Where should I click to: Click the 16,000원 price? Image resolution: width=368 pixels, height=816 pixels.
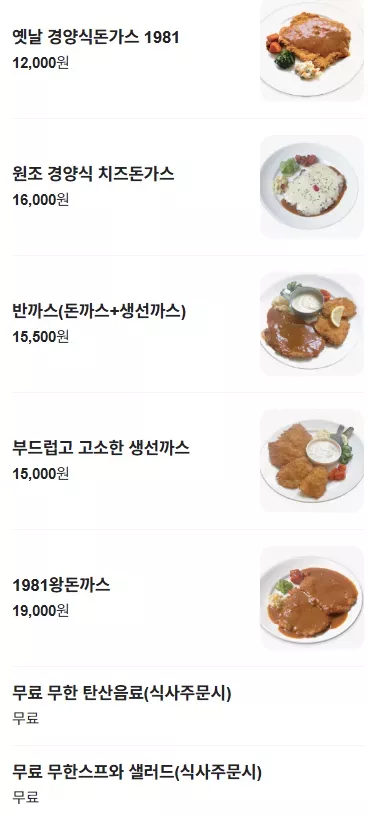41,200
